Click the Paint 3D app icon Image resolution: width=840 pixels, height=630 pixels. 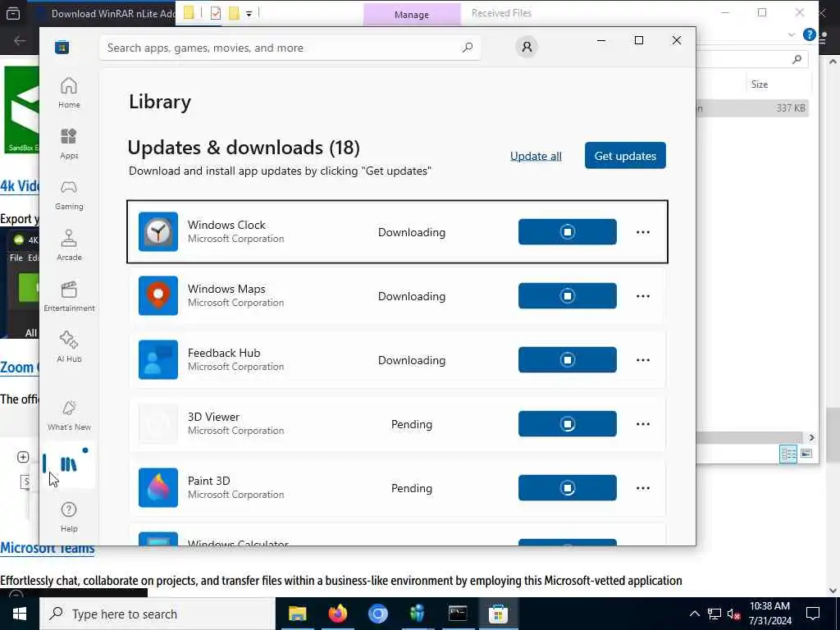(x=158, y=487)
